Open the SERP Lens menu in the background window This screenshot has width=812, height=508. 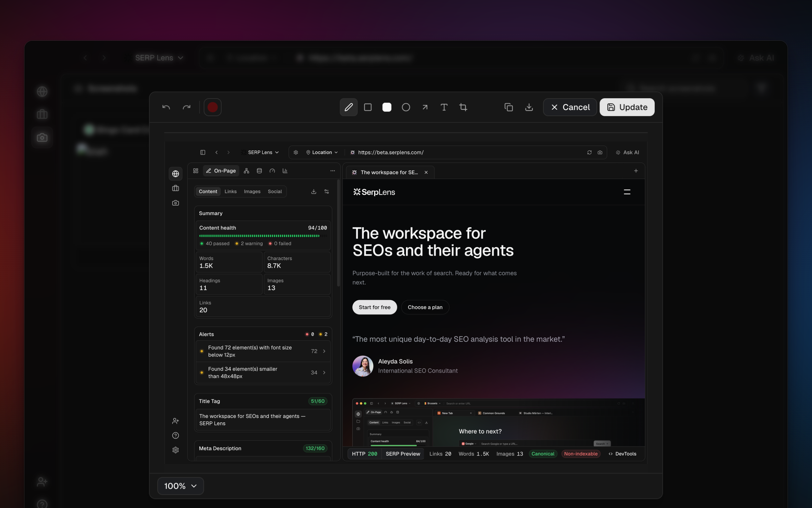(159, 58)
